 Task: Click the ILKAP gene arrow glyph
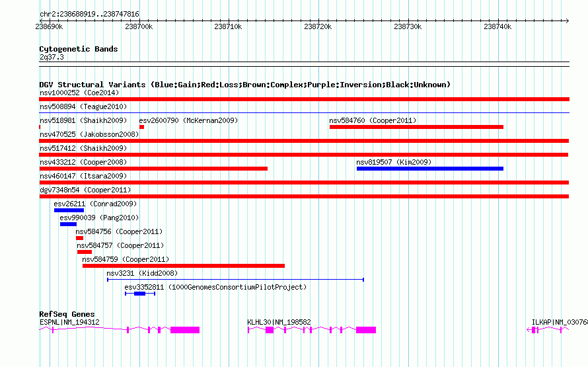529,330
